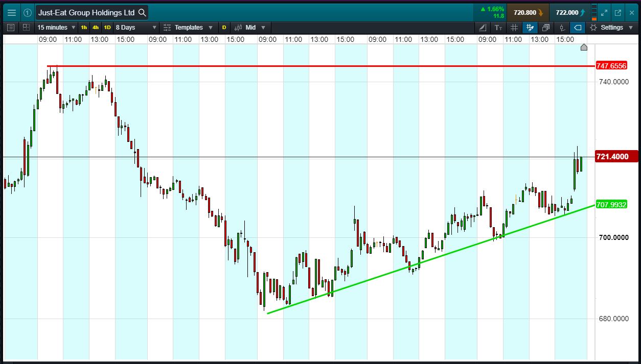This screenshot has width=641, height=364.
Task: Open the hamburger main menu
Action: tap(12, 12)
